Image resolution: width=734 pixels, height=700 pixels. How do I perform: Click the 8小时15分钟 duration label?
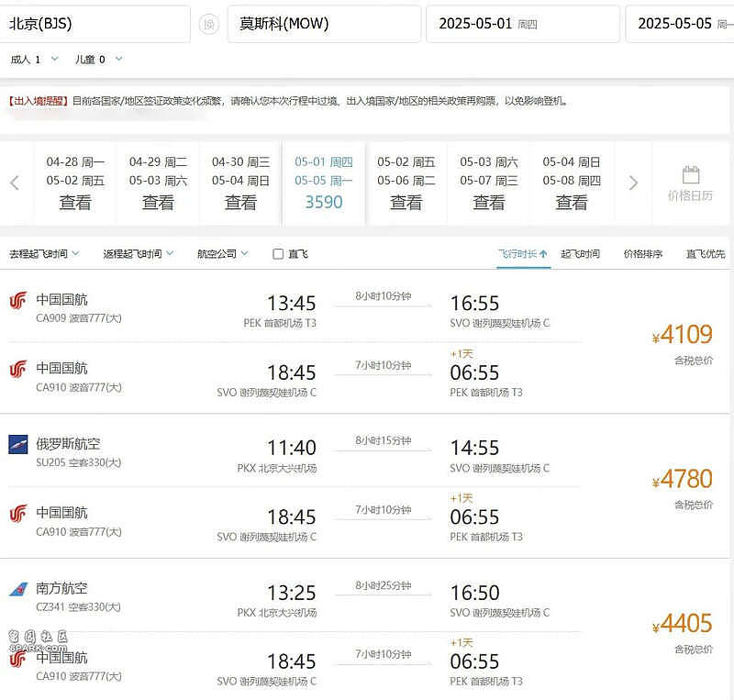coord(384,440)
